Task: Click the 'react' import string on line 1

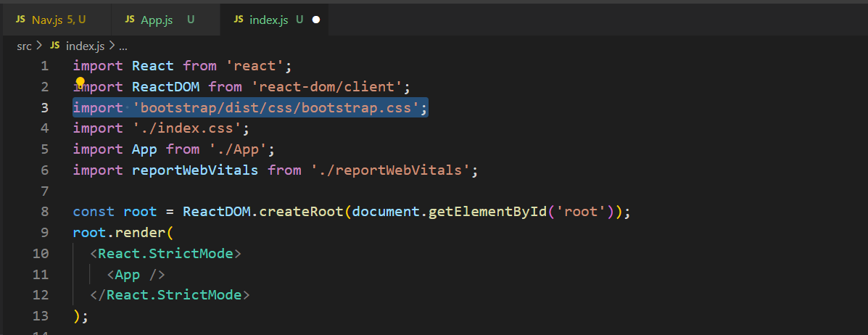Action: [255, 67]
